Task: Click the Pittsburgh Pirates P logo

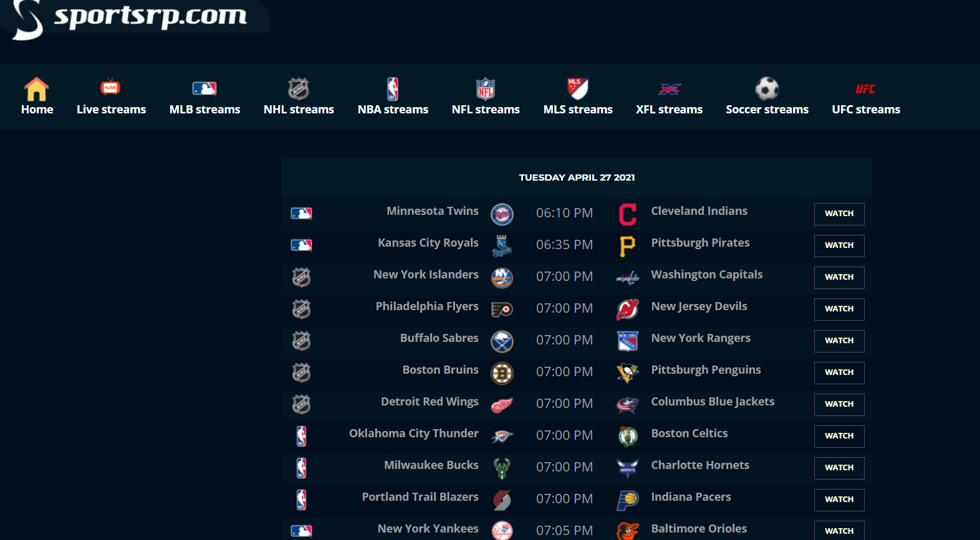Action: 628,246
